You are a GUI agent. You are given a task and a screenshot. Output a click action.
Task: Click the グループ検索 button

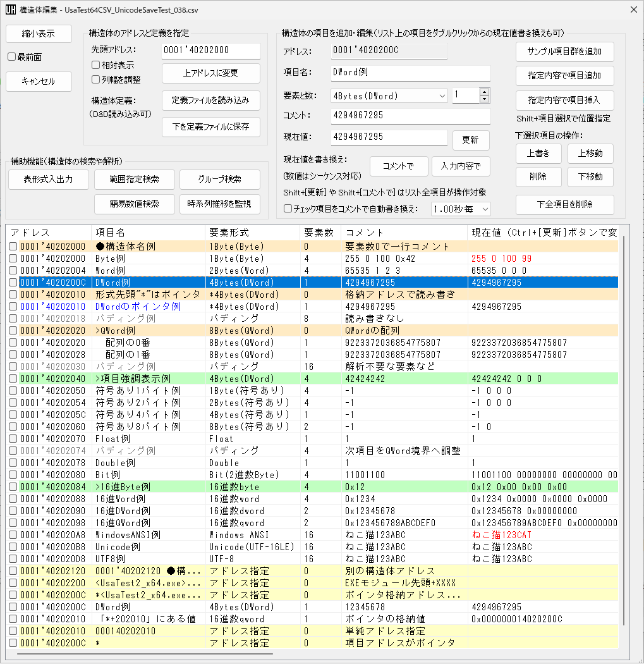pos(219,180)
